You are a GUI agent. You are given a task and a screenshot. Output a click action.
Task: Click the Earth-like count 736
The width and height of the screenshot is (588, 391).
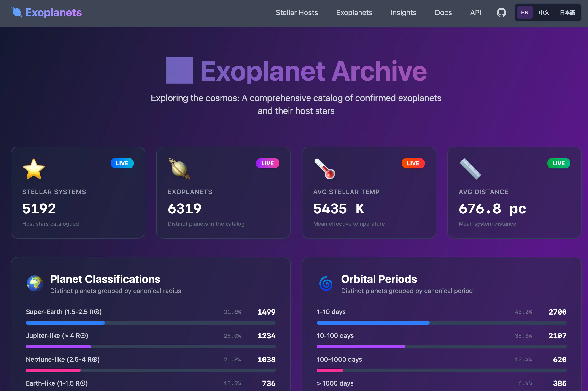click(x=269, y=383)
